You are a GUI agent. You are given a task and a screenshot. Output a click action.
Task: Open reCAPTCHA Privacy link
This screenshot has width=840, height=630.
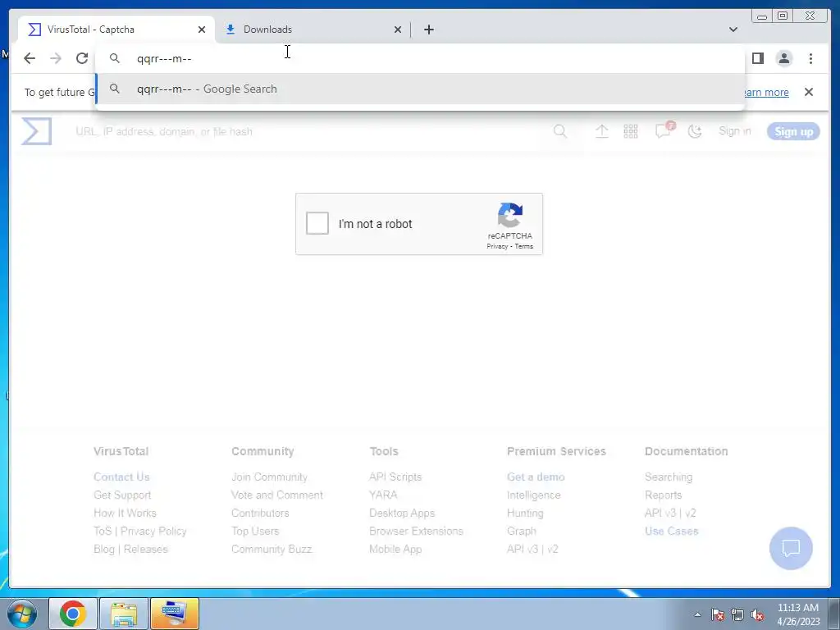(x=496, y=246)
